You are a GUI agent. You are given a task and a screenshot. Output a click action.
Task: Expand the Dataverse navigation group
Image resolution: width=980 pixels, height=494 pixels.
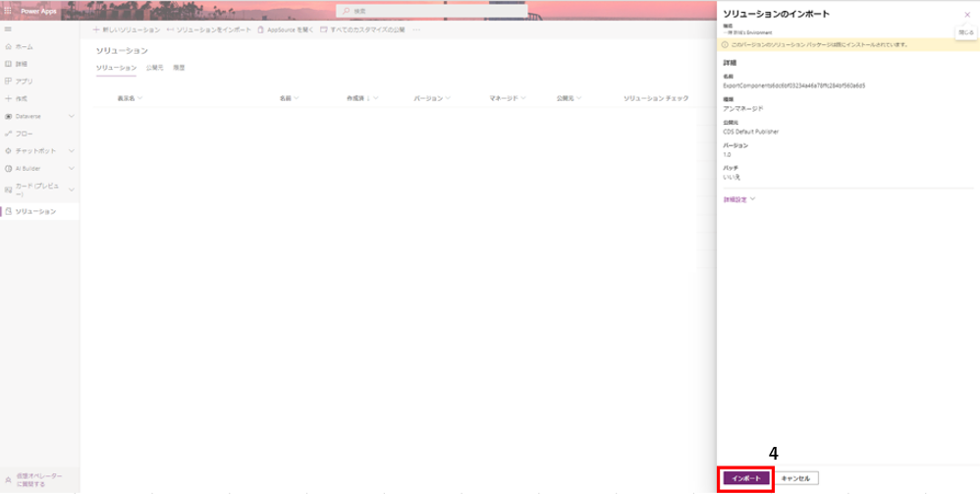click(71, 116)
